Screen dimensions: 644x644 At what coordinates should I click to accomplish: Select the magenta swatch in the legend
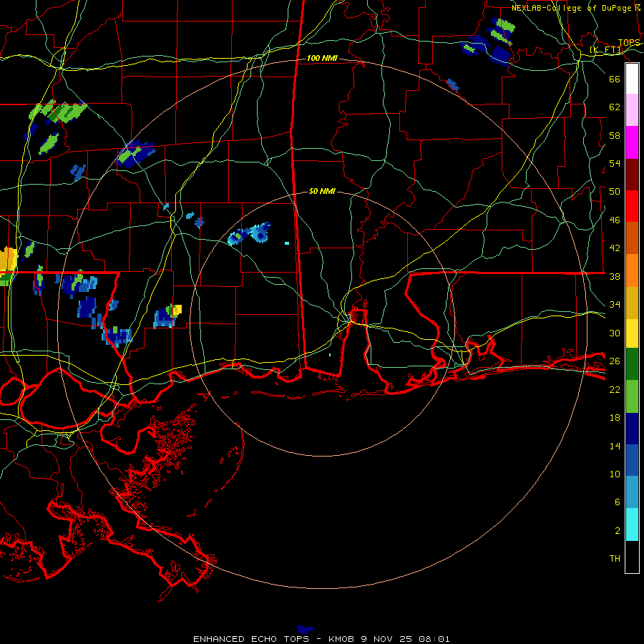(632, 142)
